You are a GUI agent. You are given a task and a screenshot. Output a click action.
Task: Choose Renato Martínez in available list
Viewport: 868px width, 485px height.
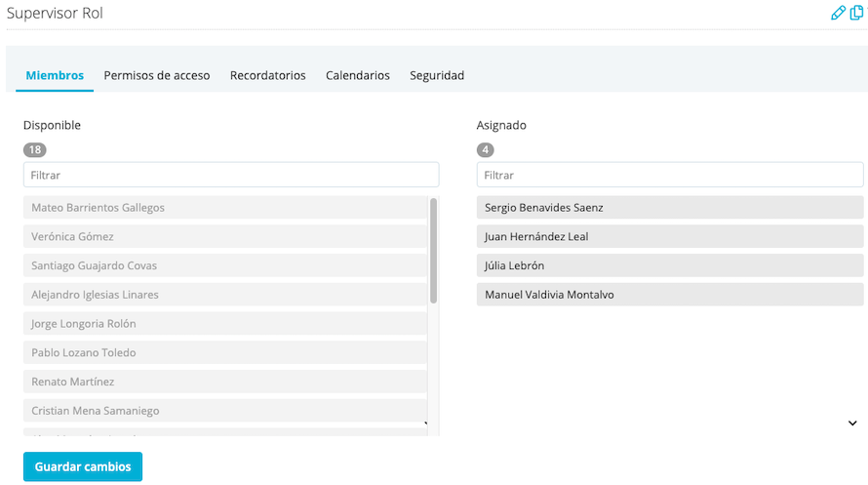tap(224, 382)
